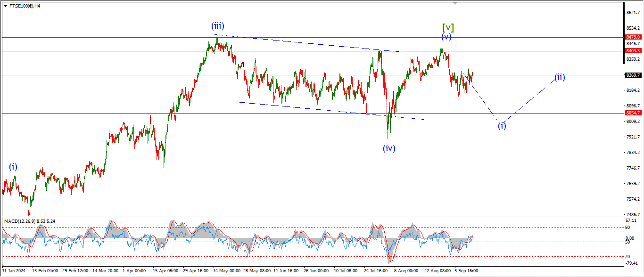The image size is (644, 277).
Task: Click the current price 8269.7 tag
Action: click(x=633, y=75)
